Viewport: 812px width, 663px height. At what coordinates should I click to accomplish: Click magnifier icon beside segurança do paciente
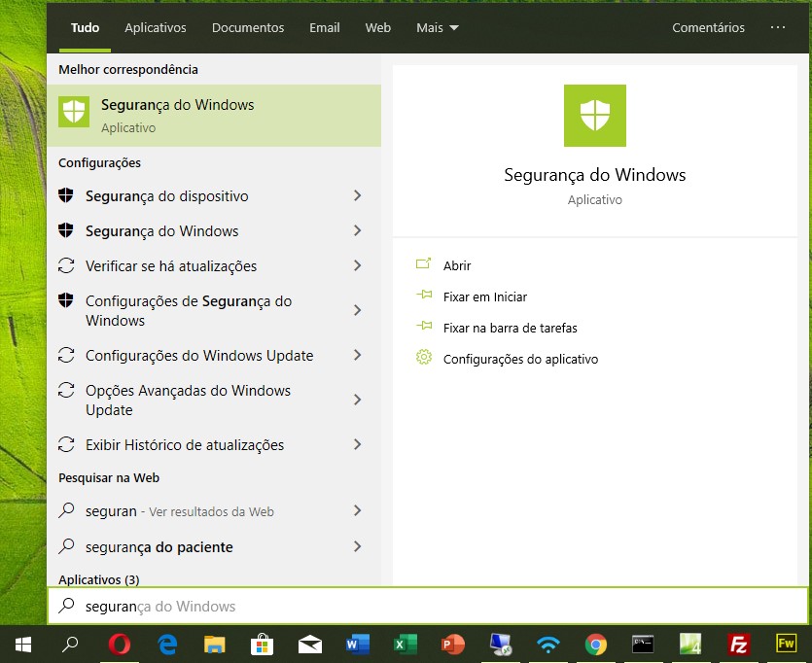(x=66, y=546)
